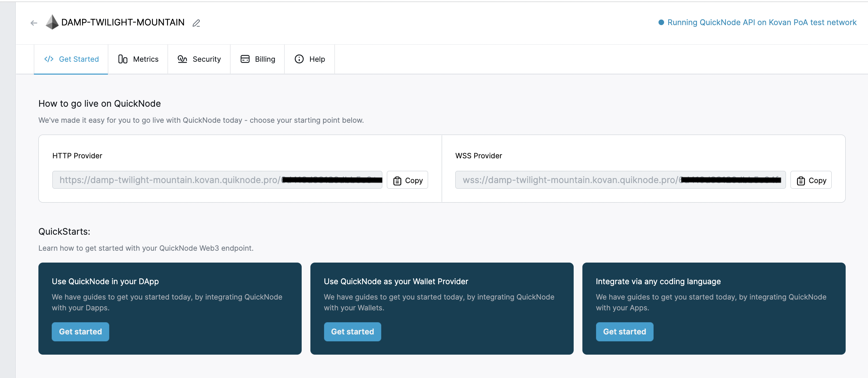Screen dimensions: 868x378
Task: Select the Metrics tab
Action: (x=138, y=59)
